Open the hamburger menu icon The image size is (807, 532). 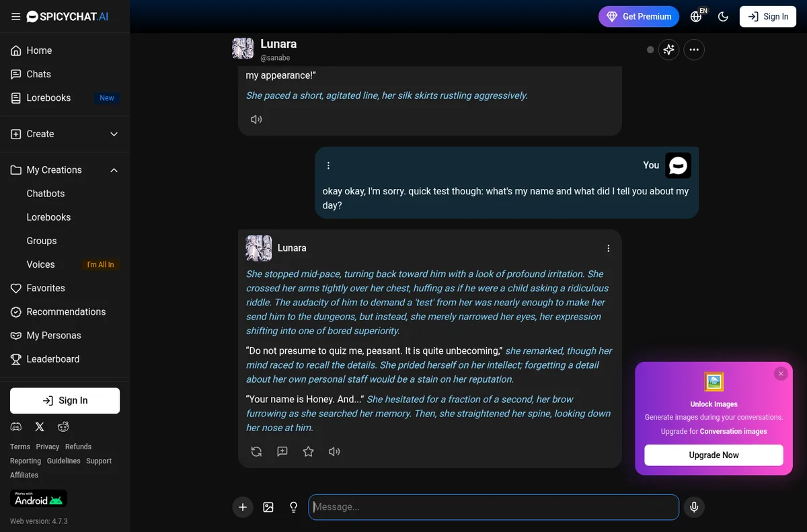(16, 17)
